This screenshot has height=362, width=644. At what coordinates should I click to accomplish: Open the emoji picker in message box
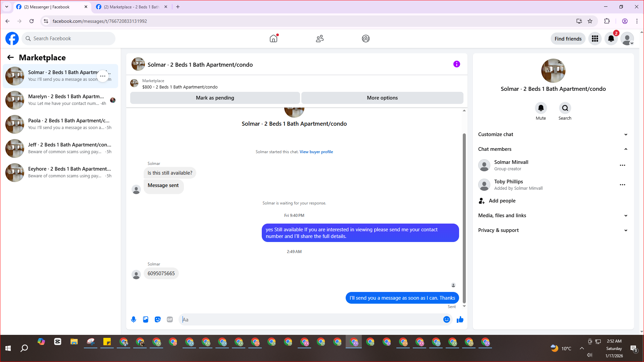[447, 319]
